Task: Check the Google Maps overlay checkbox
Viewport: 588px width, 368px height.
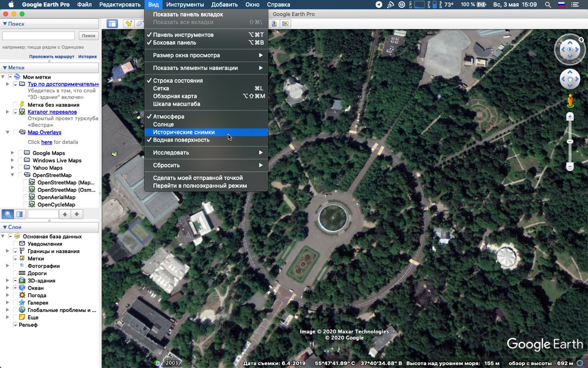Action: (20, 153)
